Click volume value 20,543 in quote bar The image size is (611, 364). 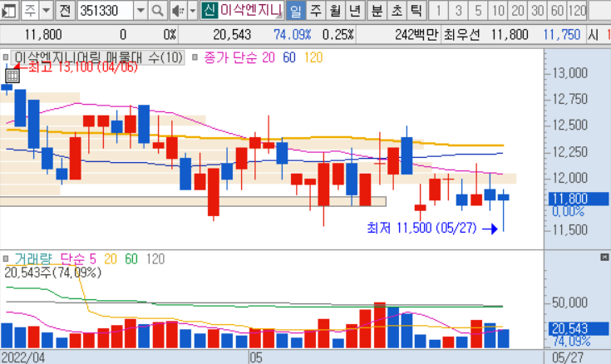point(232,35)
